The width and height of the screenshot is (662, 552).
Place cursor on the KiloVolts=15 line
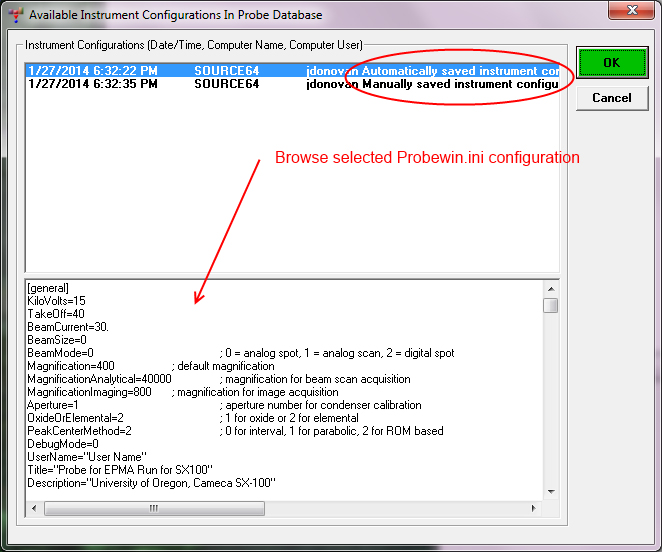click(59, 301)
